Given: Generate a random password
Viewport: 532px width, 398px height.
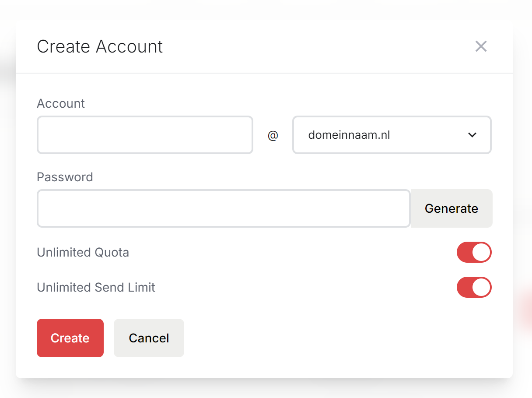Looking at the screenshot, I should point(451,208).
